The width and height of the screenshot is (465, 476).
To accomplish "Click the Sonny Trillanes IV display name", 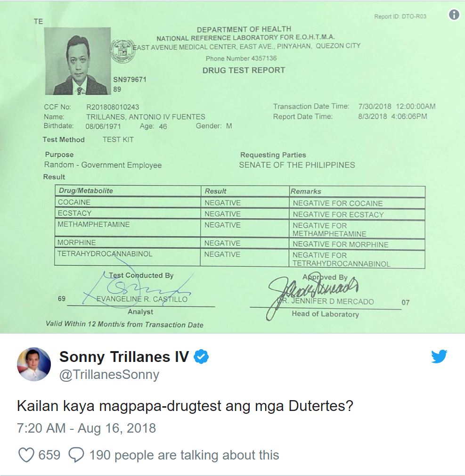I will tap(124, 356).
